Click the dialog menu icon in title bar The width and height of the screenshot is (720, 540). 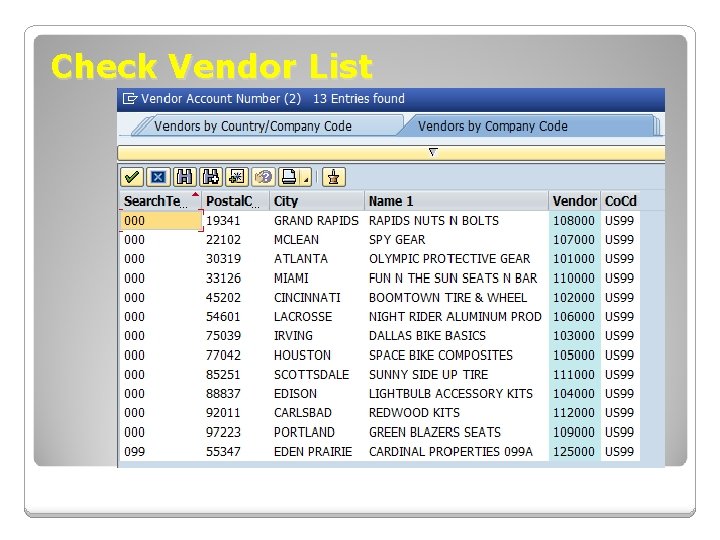(130, 99)
